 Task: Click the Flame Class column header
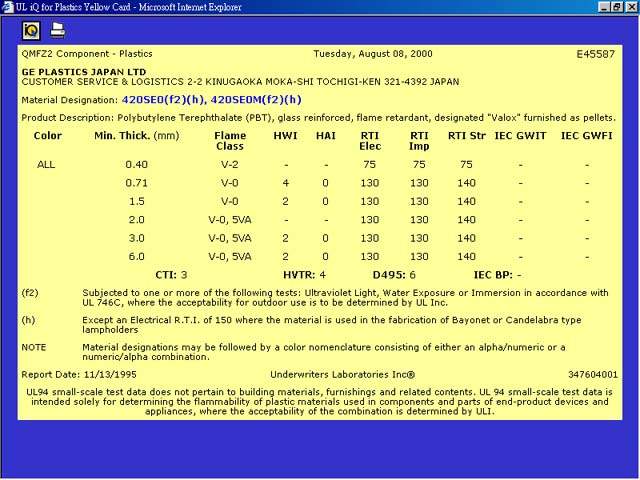pos(230,141)
